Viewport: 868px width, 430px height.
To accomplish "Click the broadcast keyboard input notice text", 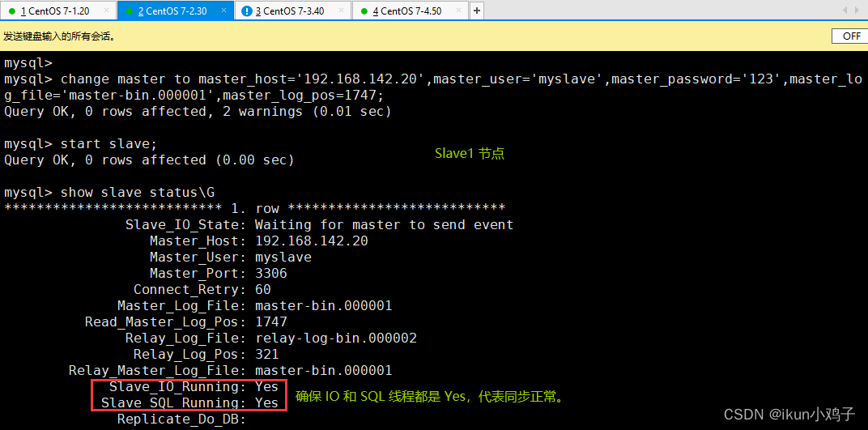I will click(59, 36).
